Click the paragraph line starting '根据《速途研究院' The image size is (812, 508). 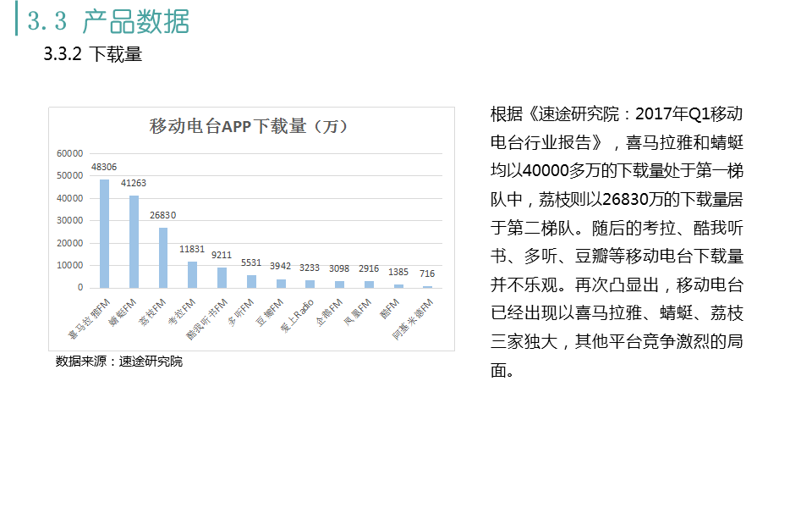617,113
